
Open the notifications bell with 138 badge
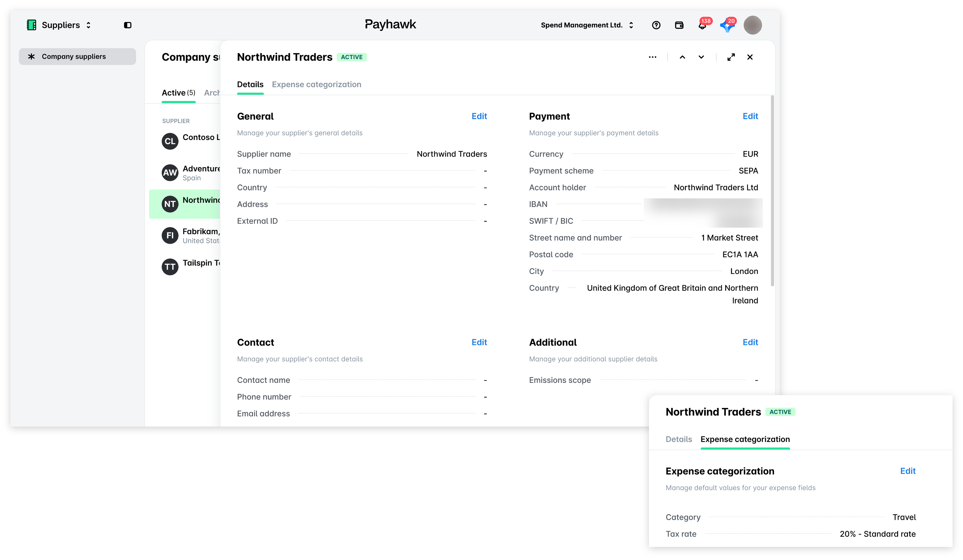pos(702,25)
